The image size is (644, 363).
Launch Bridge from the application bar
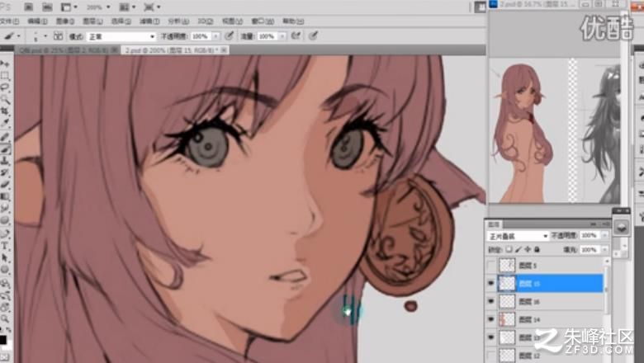click(28, 7)
